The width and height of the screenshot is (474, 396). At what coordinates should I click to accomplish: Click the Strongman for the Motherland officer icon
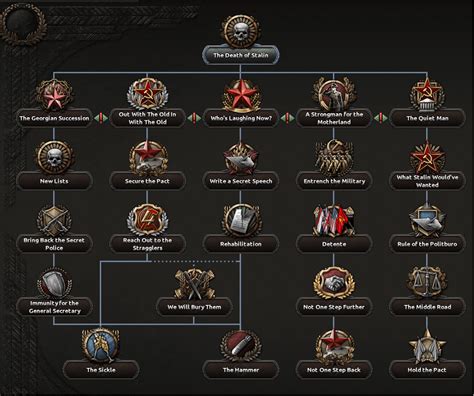tap(334, 94)
